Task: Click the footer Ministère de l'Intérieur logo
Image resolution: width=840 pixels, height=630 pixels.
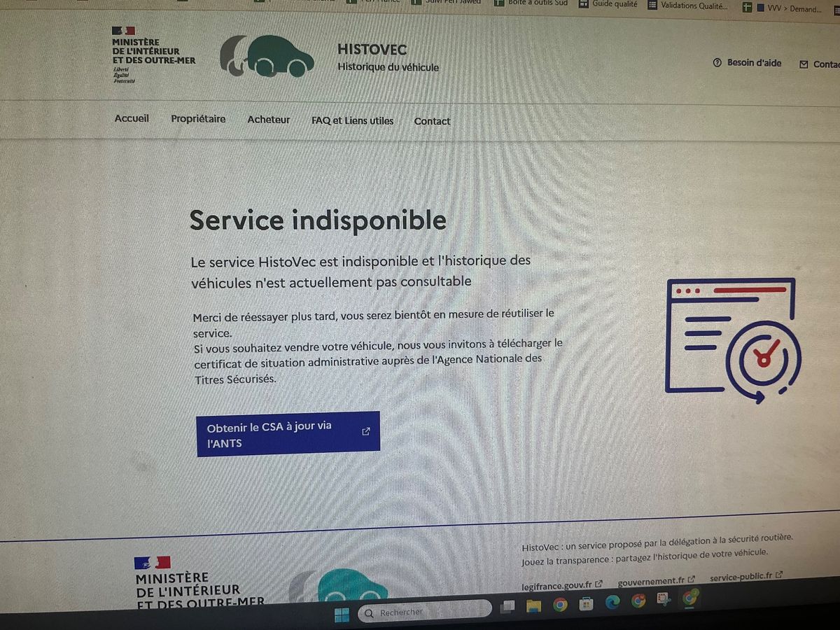Action: coord(199,581)
